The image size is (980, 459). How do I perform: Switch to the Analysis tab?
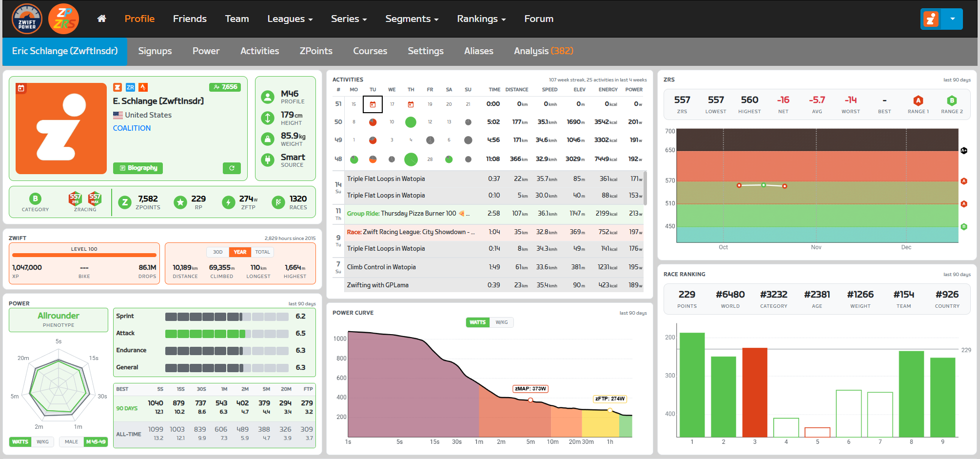point(543,51)
